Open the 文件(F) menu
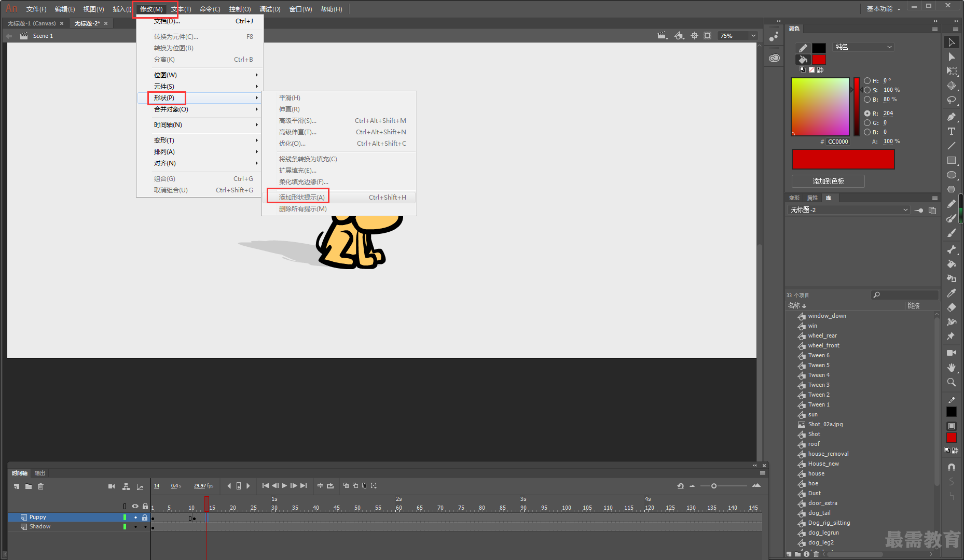Image resolution: width=964 pixels, height=560 pixels. [x=36, y=9]
